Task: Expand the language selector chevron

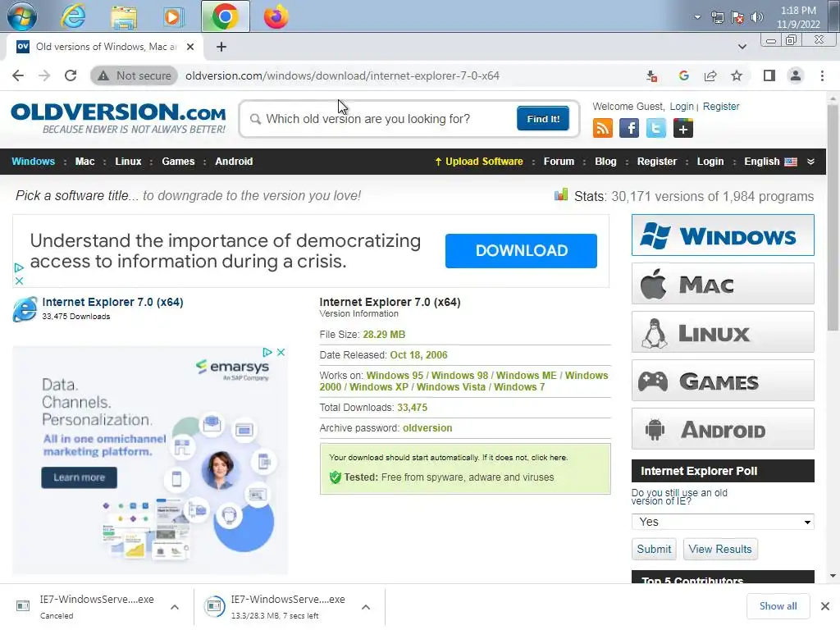Action: tap(810, 162)
